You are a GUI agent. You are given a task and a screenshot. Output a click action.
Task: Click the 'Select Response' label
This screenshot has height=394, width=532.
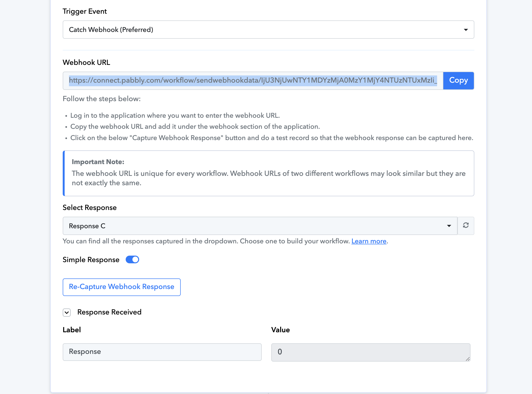click(x=90, y=207)
